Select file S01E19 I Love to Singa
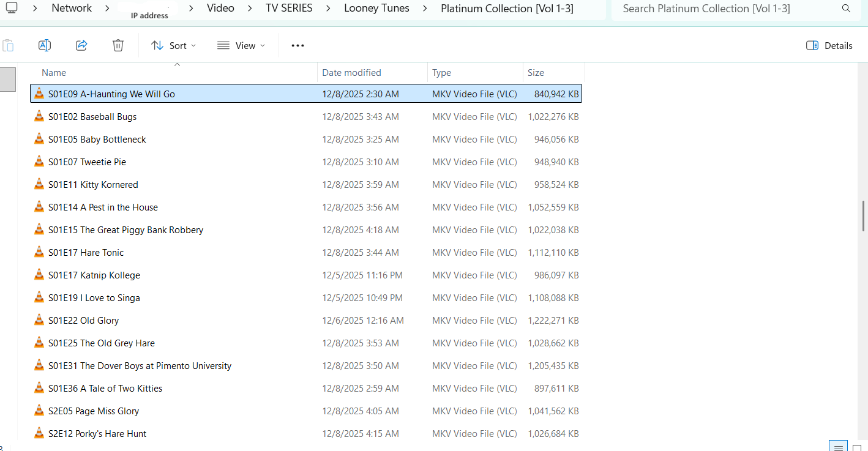Viewport: 868px width, 451px height. [x=306, y=297]
